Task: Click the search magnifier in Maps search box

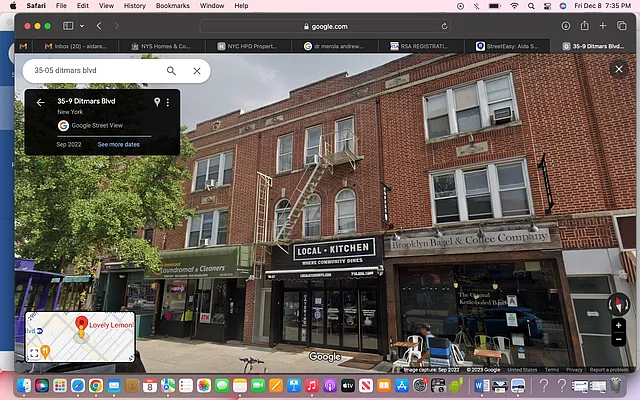Action: pyautogui.click(x=171, y=71)
